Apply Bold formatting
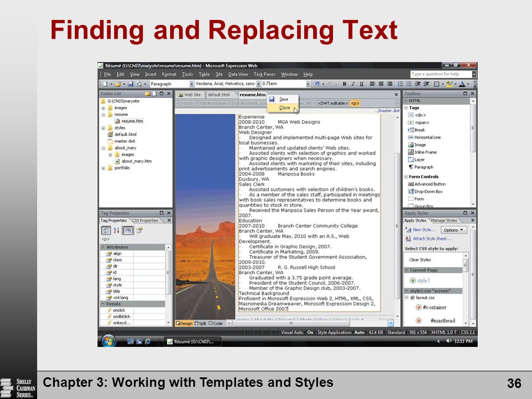 pos(344,84)
